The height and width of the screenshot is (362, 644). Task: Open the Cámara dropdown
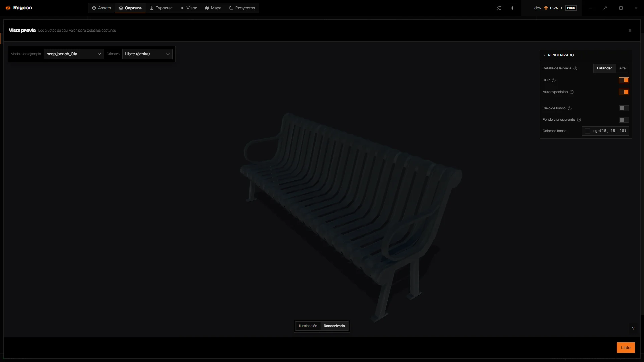(148, 54)
